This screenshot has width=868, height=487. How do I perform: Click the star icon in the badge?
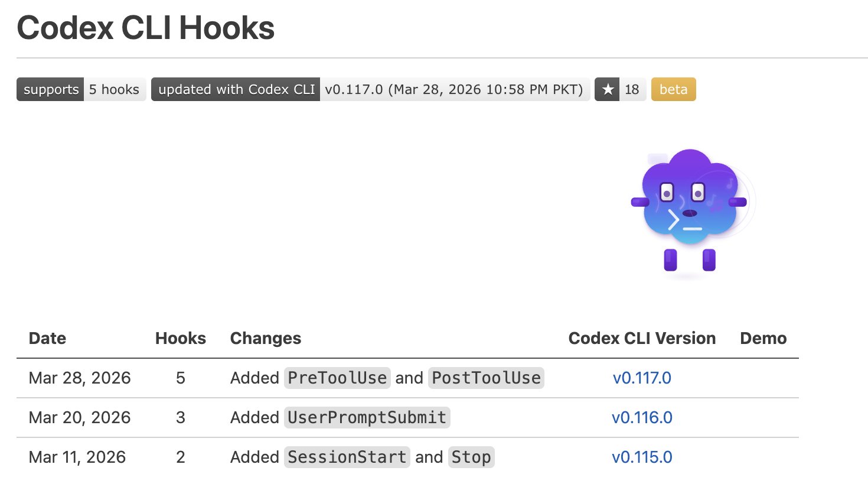tap(608, 90)
